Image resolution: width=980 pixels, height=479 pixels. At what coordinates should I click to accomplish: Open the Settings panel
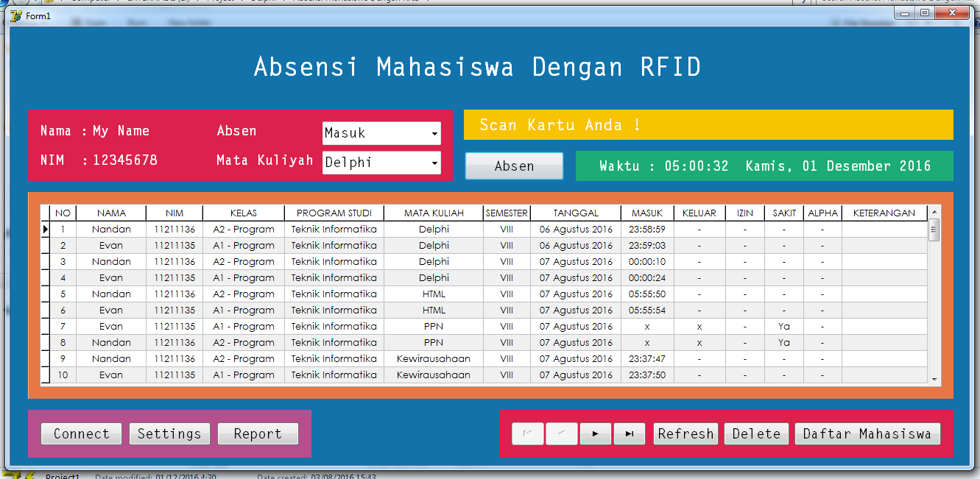coord(169,433)
